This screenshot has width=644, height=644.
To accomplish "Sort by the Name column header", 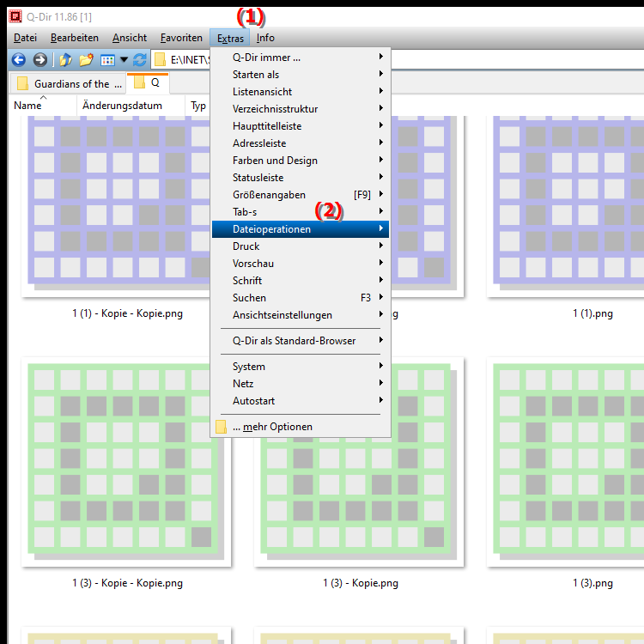I will tap(42, 106).
